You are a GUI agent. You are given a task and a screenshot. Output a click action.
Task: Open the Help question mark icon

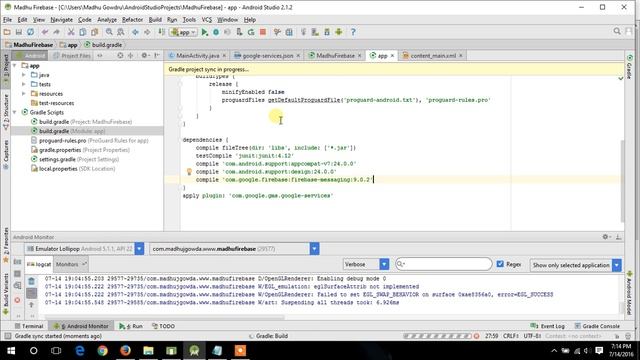[x=353, y=32]
